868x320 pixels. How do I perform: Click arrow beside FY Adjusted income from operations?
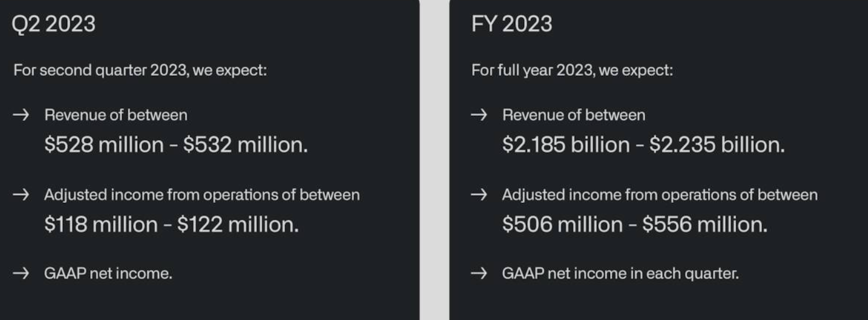[479, 195]
